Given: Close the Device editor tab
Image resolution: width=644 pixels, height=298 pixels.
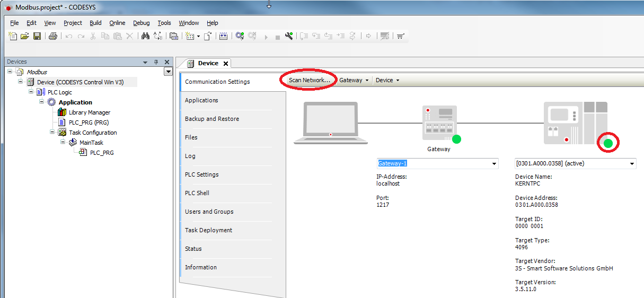Looking at the screenshot, I should tap(225, 64).
